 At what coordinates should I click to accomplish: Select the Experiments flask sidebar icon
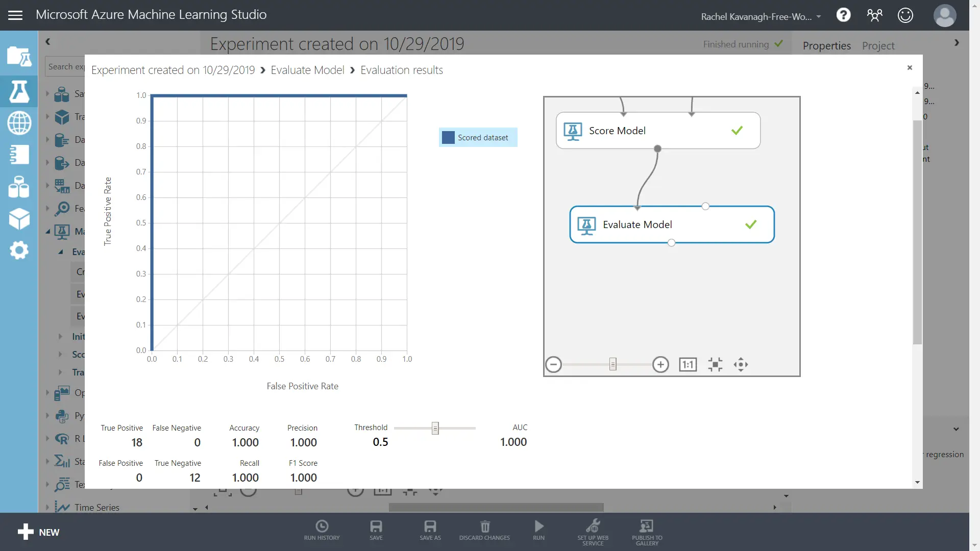[19, 91]
